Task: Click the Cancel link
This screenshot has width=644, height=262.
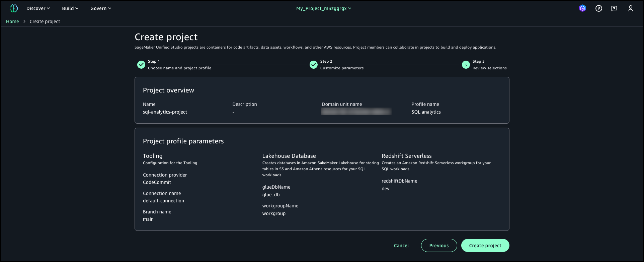Action: [x=401, y=246]
